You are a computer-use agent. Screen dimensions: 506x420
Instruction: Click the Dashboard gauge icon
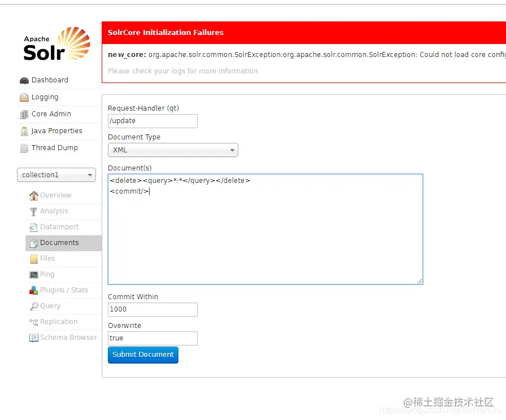(24, 80)
